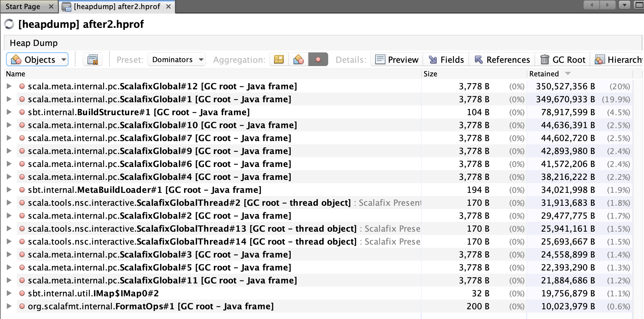Screen dimensions: 644x319
Task: Open the Dominators preset dropdown
Action: 176,60
